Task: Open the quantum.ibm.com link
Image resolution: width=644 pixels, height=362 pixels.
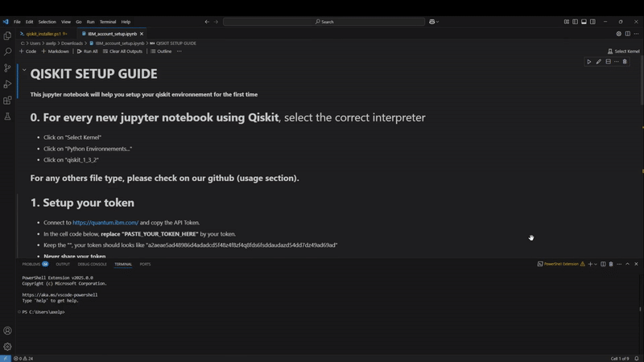Action: tap(105, 223)
